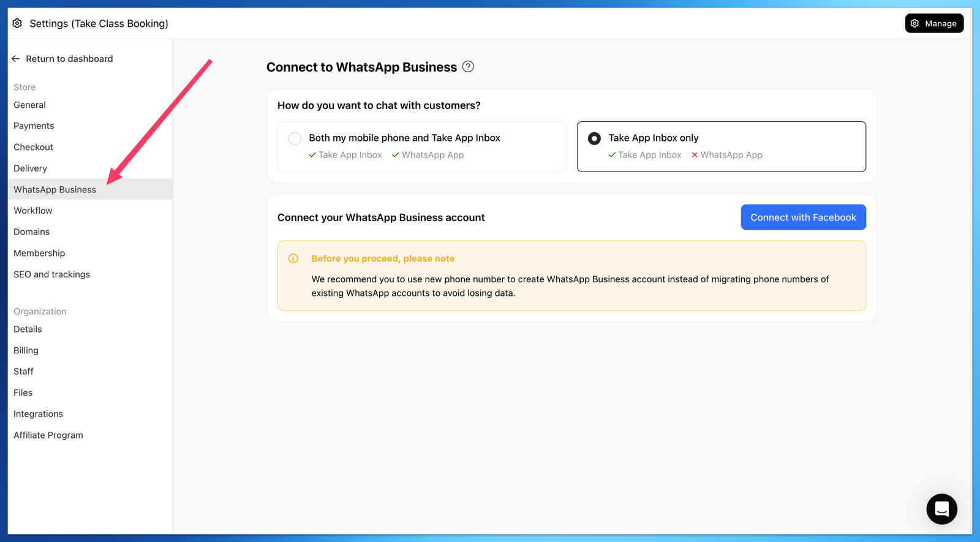Click 'Connect your WhatsApp Business account' text
Screen dimensions: 980x542
pyautogui.click(x=381, y=217)
